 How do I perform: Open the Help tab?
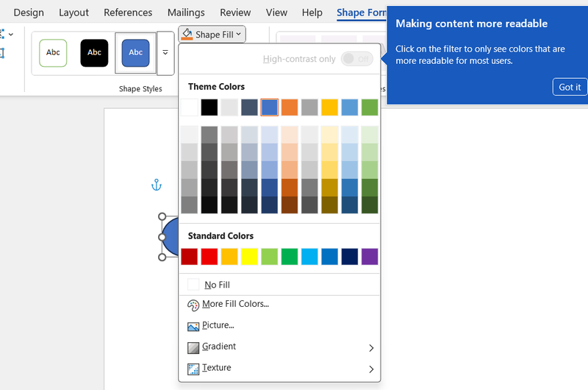(312, 13)
